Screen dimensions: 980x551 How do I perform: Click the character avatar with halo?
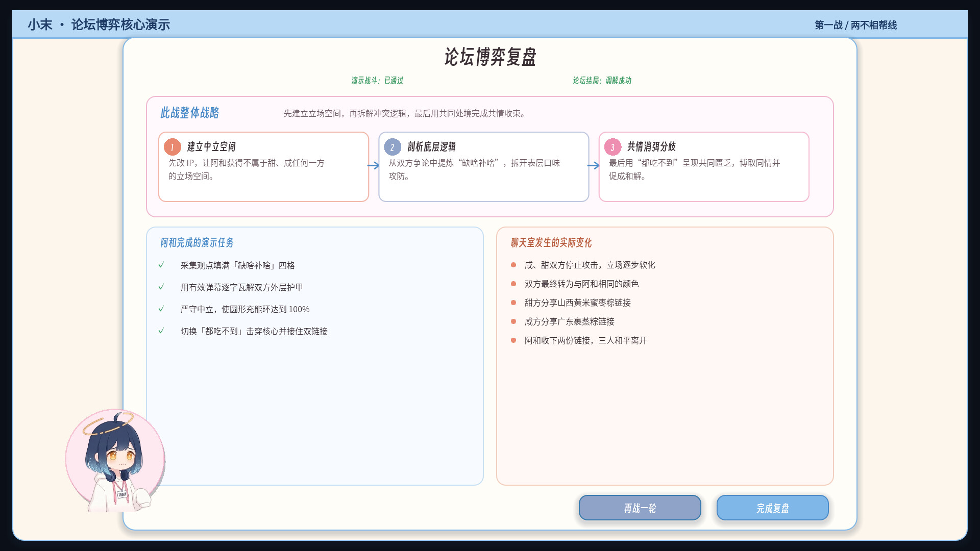[x=115, y=460]
